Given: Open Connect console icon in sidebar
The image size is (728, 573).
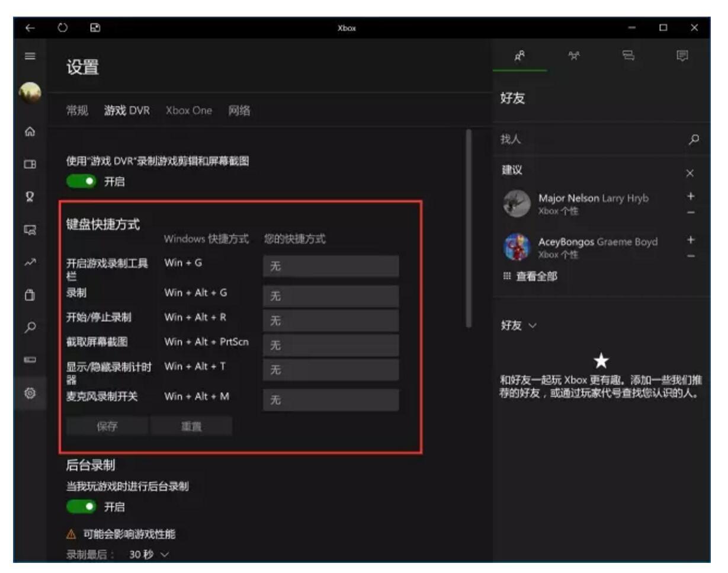Looking at the screenshot, I should [x=30, y=360].
